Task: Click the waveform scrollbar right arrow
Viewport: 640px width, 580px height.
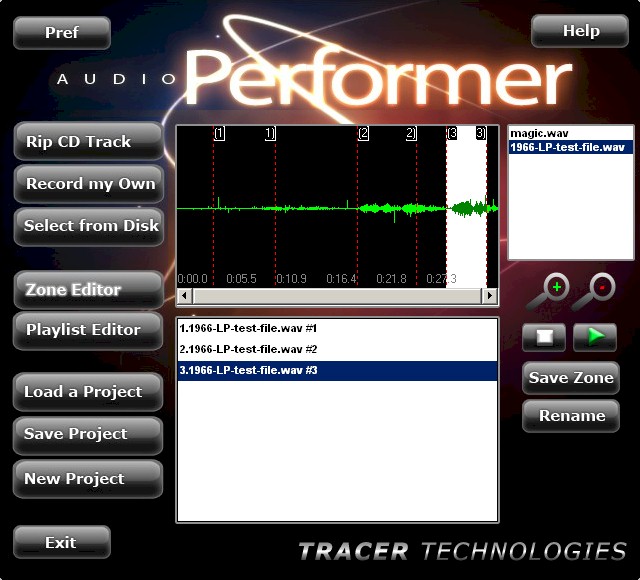Action: click(489, 295)
